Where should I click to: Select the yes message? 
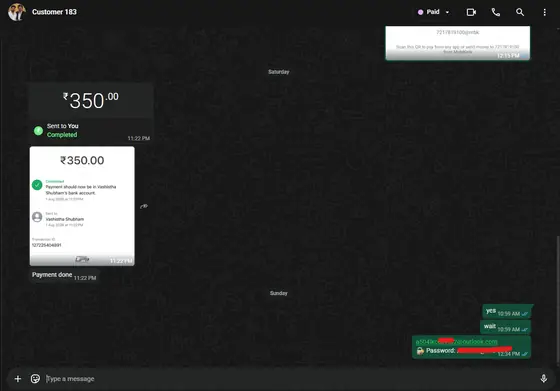click(507, 311)
